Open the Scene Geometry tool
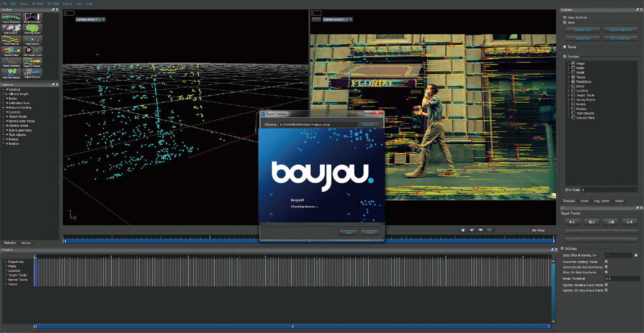This screenshot has height=333, width=644. (x=11, y=63)
